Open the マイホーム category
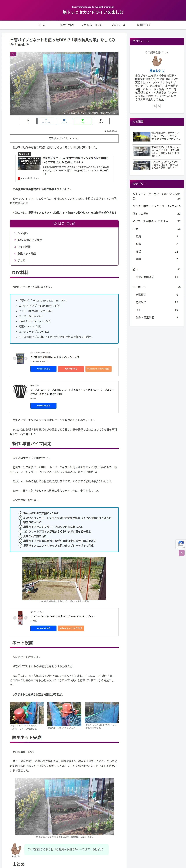186x868 pixels. click(157, 287)
